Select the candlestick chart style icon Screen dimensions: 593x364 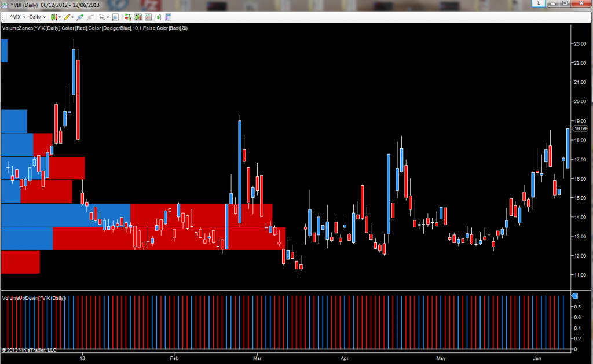(54, 17)
